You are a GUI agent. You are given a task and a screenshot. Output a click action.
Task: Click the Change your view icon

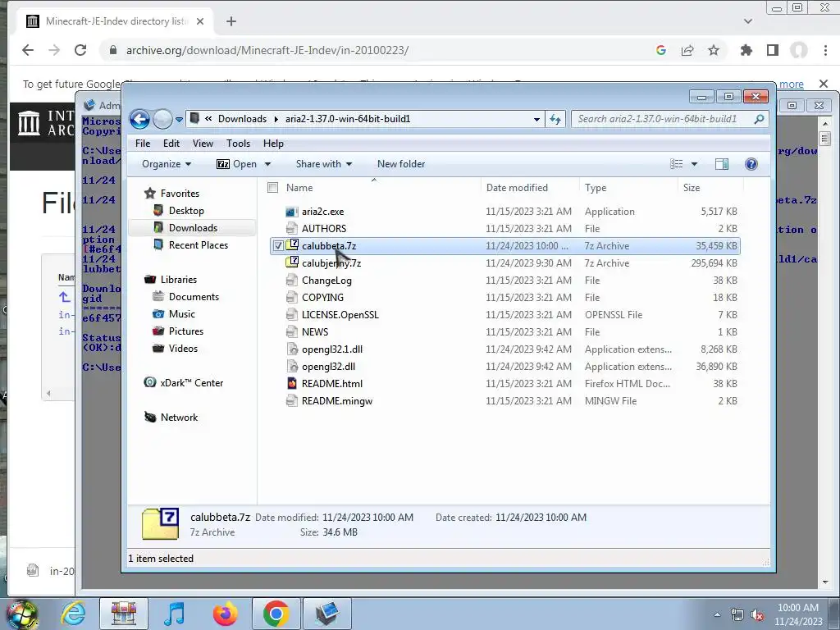677,164
